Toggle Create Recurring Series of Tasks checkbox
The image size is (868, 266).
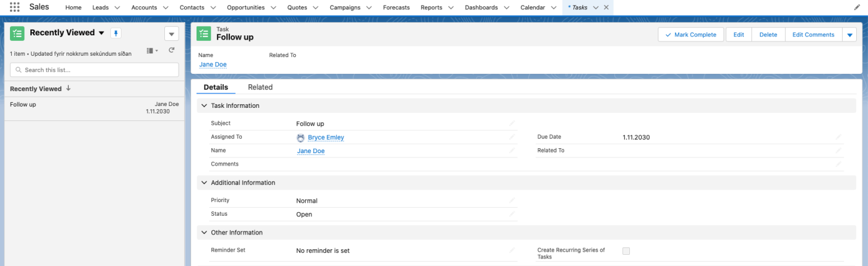point(626,251)
